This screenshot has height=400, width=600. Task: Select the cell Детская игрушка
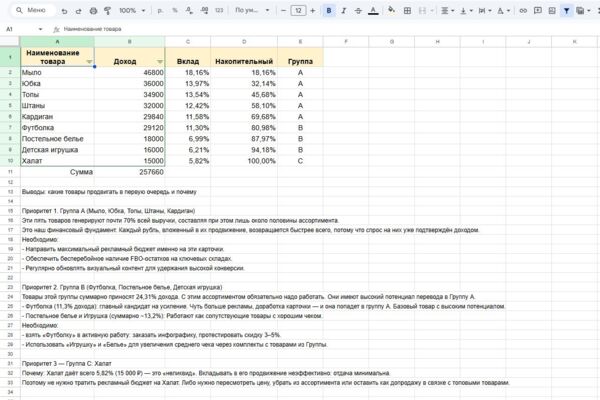coord(57,150)
